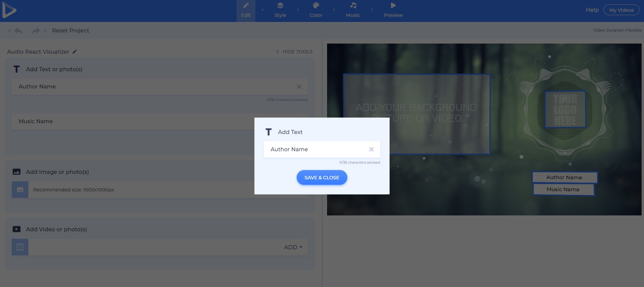Collapse the panel with HIDE TOOLS
Viewport: 644px width, 287px height.
point(294,52)
